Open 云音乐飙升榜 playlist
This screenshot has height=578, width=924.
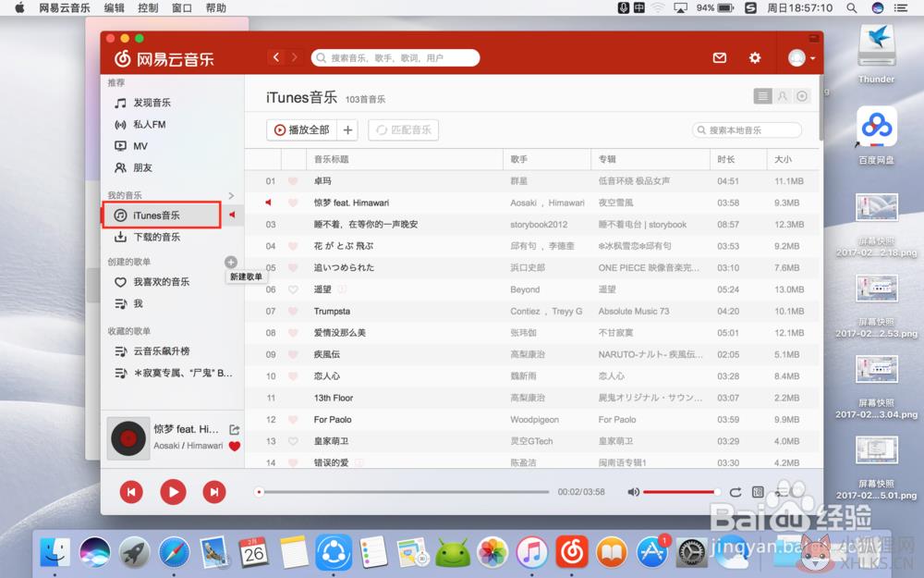click(152, 351)
